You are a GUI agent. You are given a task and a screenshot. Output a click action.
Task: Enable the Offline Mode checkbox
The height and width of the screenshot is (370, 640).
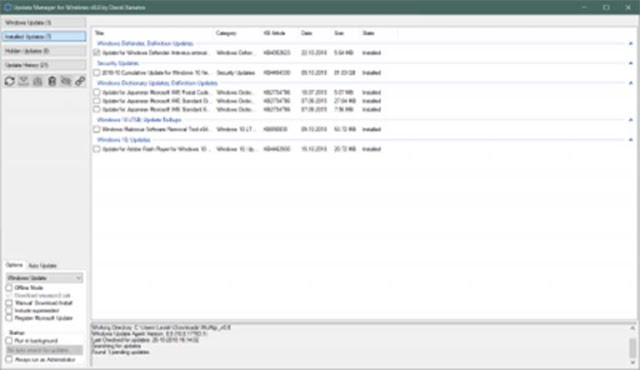9,288
